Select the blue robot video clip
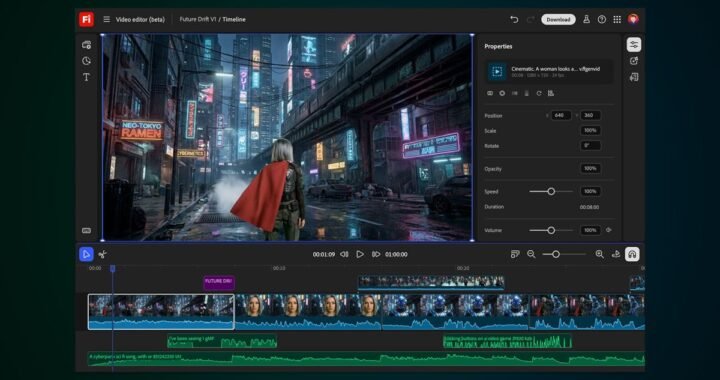This screenshot has width=720, height=380. coord(456,312)
